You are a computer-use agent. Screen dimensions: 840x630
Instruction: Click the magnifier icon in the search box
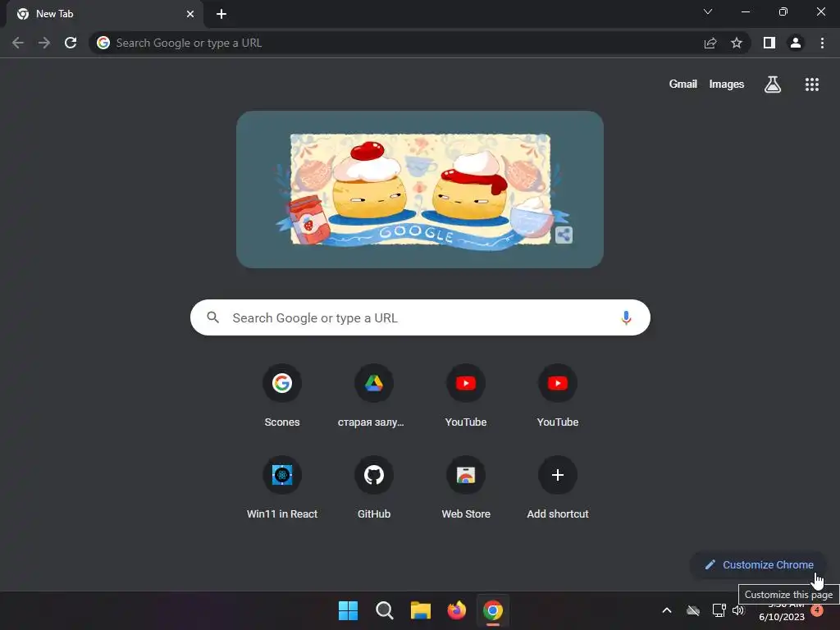tap(212, 317)
